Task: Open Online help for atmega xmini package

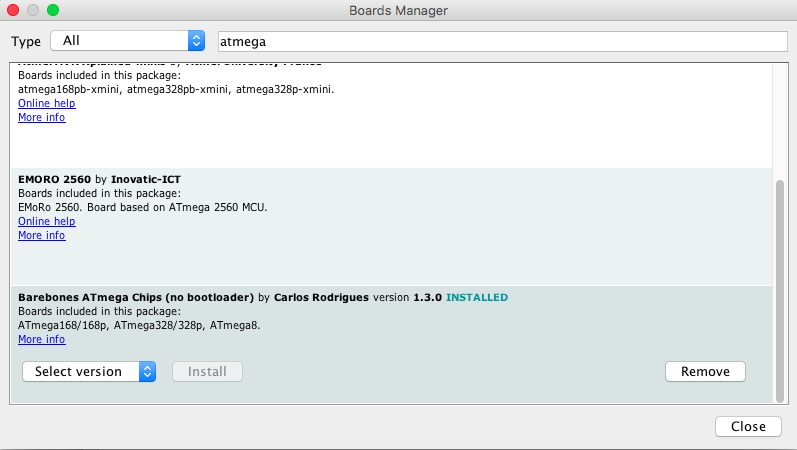Action: coord(47,103)
